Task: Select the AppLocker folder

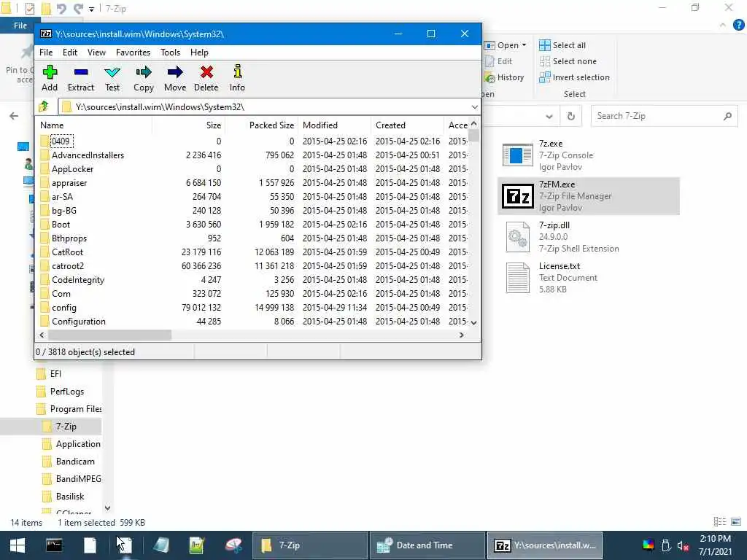Action: (x=252, y=168)
